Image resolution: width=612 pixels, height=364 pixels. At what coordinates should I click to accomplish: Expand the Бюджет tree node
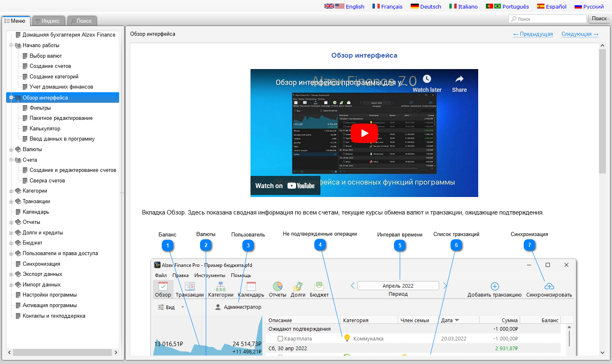click(11, 243)
